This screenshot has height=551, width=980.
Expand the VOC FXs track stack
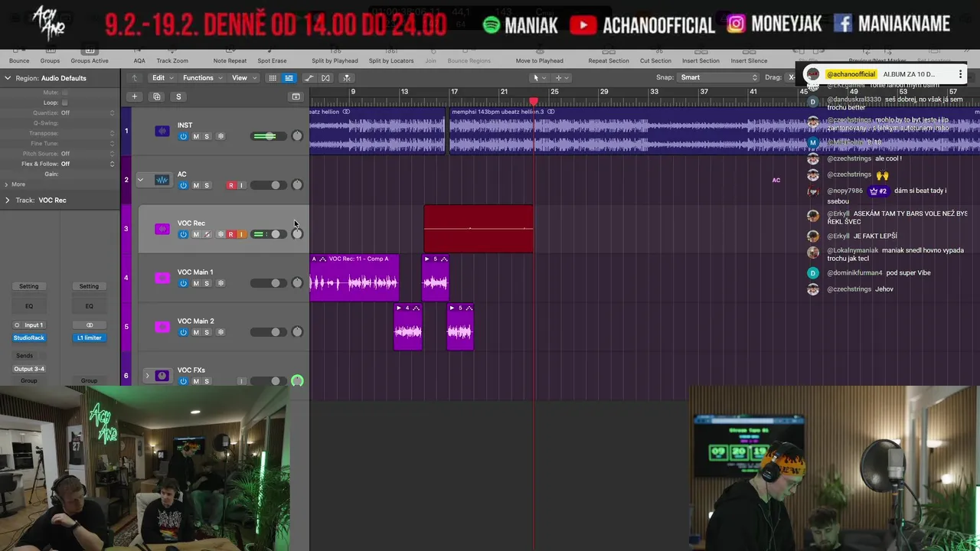tap(147, 376)
